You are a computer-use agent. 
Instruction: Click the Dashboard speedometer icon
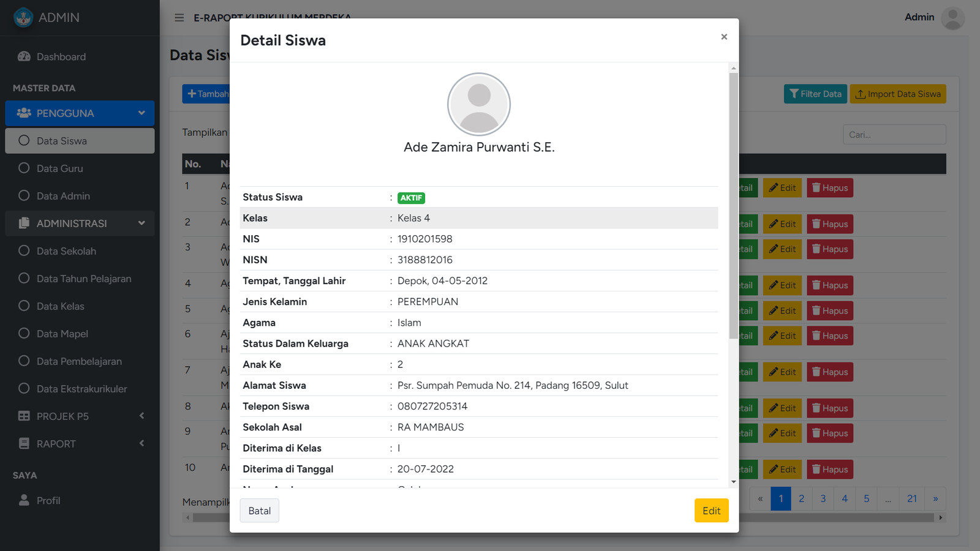[x=24, y=56]
